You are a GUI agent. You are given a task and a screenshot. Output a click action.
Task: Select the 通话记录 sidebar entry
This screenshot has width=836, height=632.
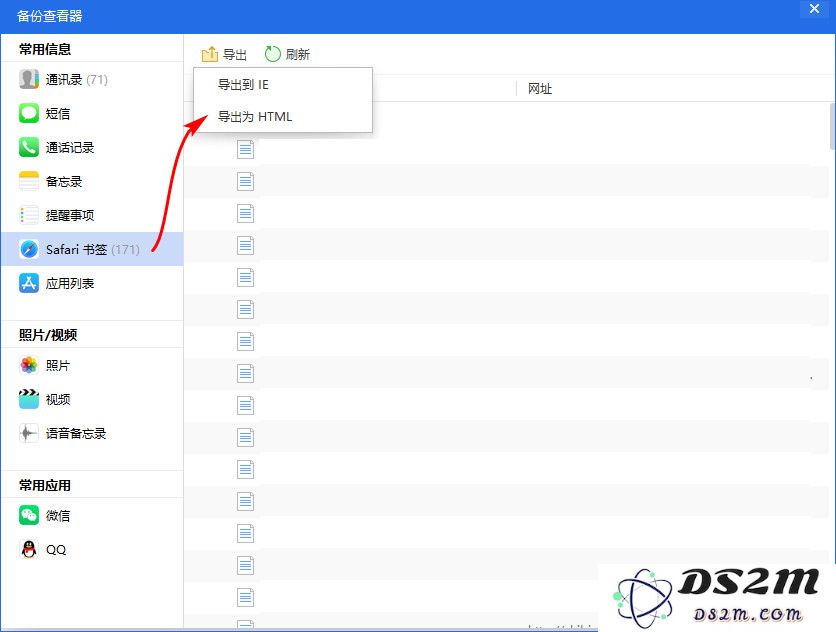tap(92, 147)
